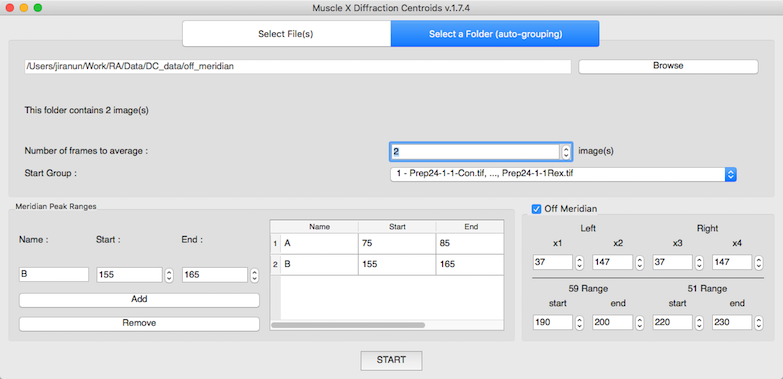Click the green maximize window button

tap(37, 8)
